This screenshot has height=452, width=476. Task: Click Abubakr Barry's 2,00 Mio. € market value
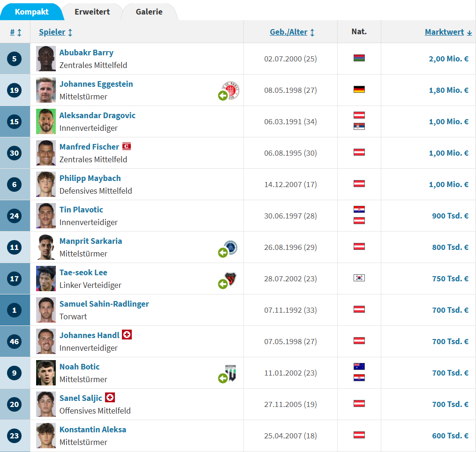point(448,59)
